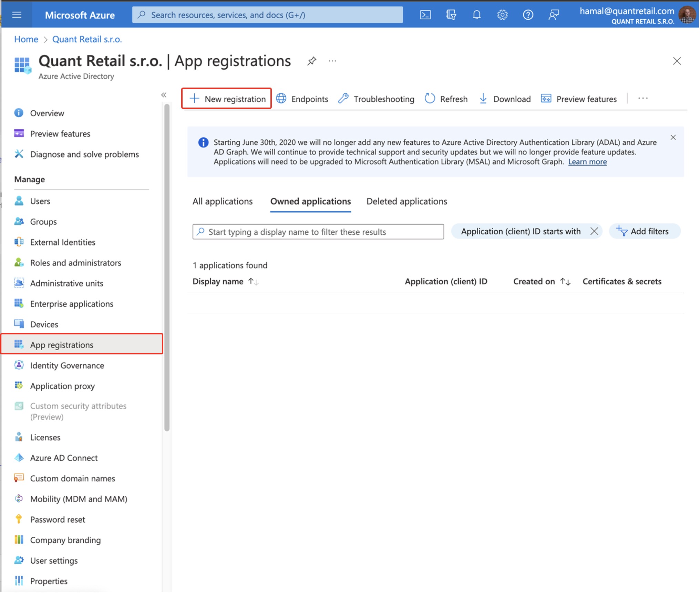The width and height of the screenshot is (700, 595).
Task: Open the hamburger portal menu
Action: [x=17, y=15]
